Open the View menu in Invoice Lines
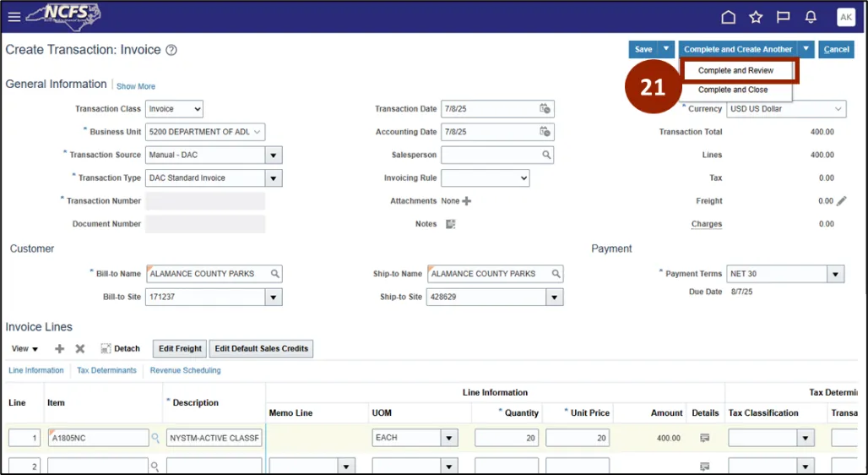Screen dimensions: 868x475 (x=24, y=349)
